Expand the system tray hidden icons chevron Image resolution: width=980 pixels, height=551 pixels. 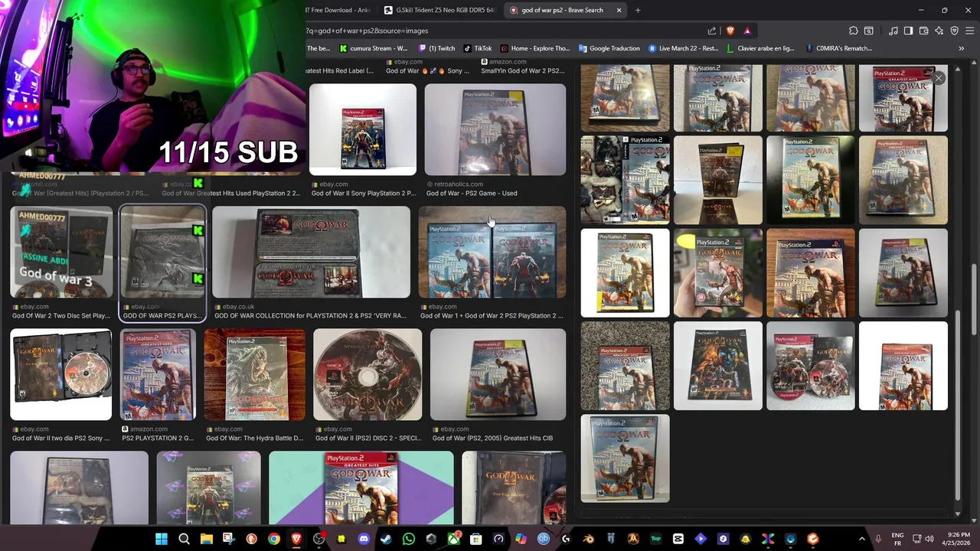point(861,539)
